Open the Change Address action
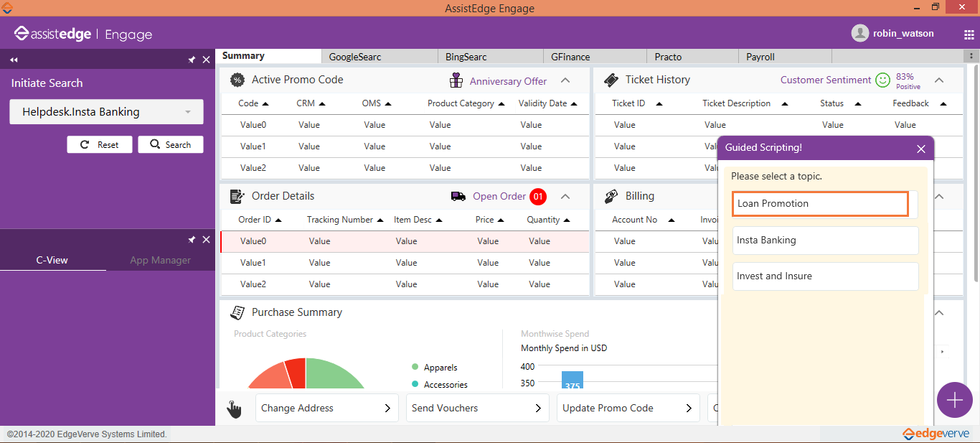The image size is (980, 443). (x=327, y=408)
